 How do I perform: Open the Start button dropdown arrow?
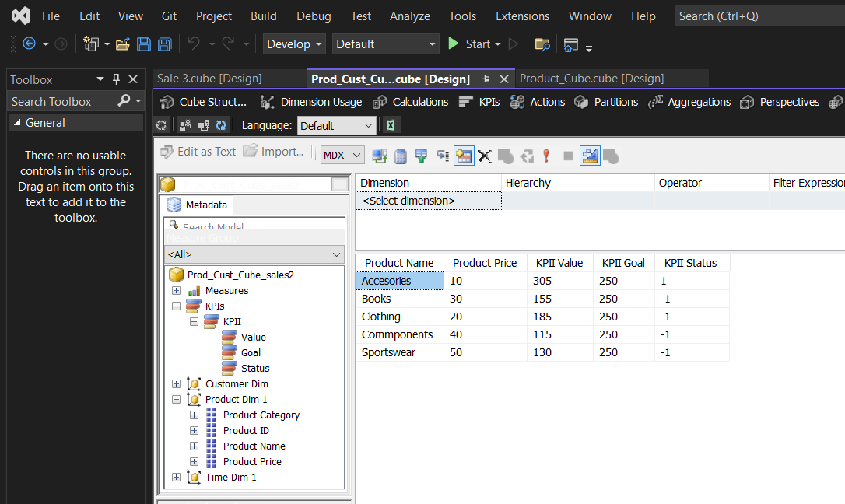click(x=497, y=44)
